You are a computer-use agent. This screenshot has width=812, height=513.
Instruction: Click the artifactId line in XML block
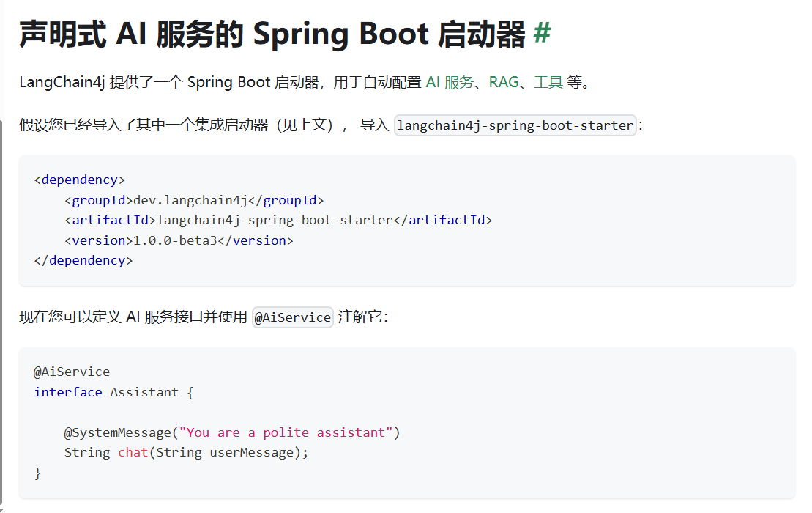click(278, 220)
